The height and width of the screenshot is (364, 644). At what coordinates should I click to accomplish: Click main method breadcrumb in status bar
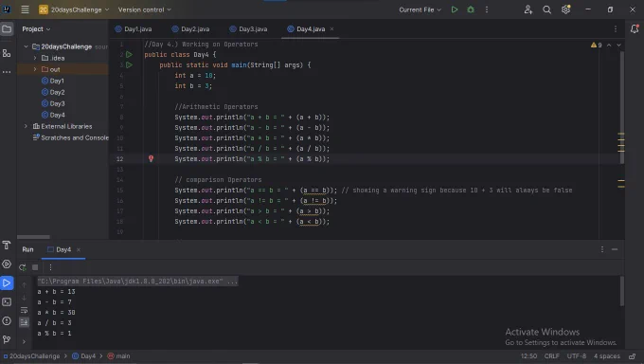(x=118, y=356)
